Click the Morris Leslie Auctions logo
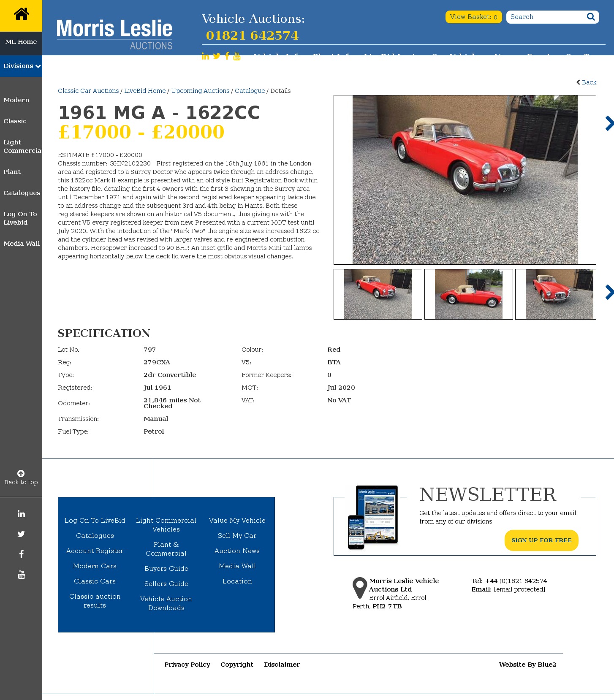The width and height of the screenshot is (614, 700). [114, 35]
